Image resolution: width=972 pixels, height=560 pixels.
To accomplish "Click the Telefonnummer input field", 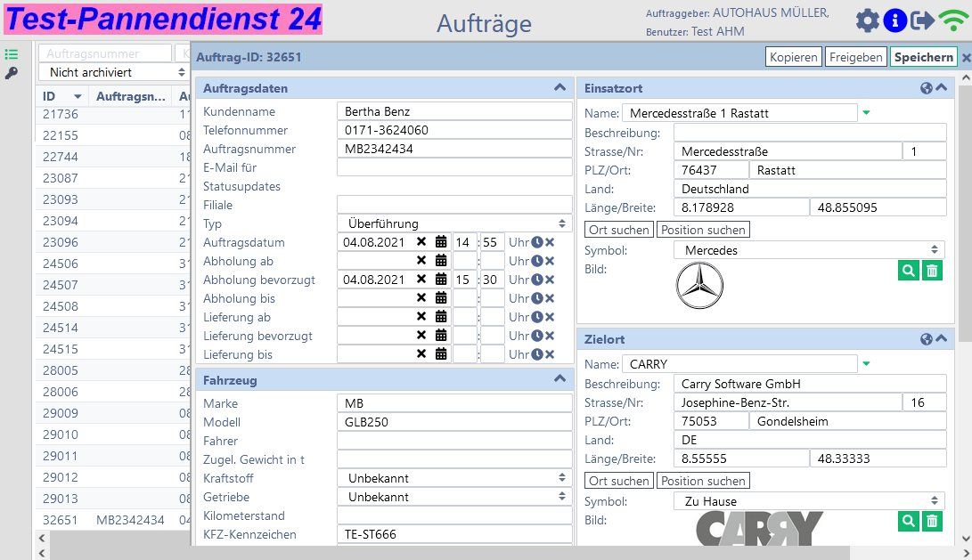I will 454,130.
